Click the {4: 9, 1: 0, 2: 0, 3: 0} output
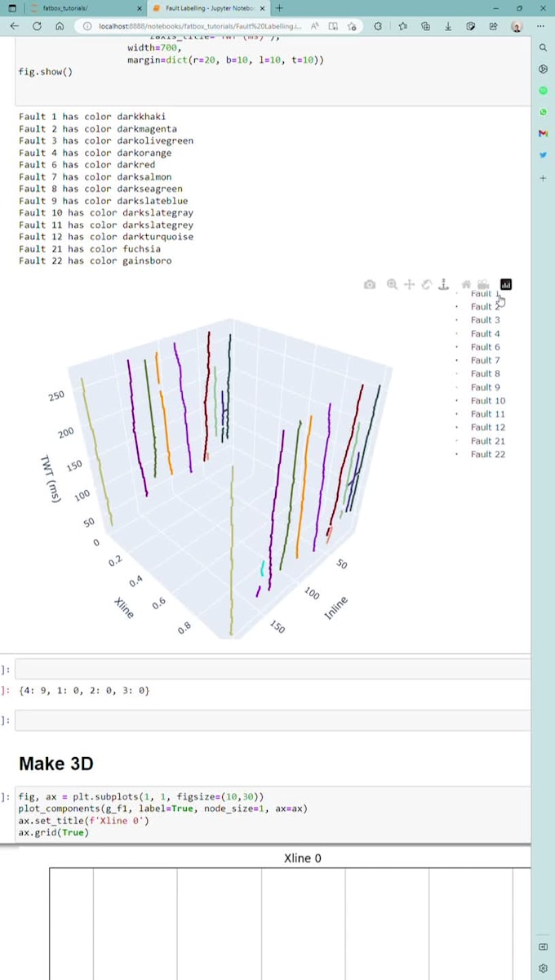Viewport: 555px width, 980px height. click(84, 691)
